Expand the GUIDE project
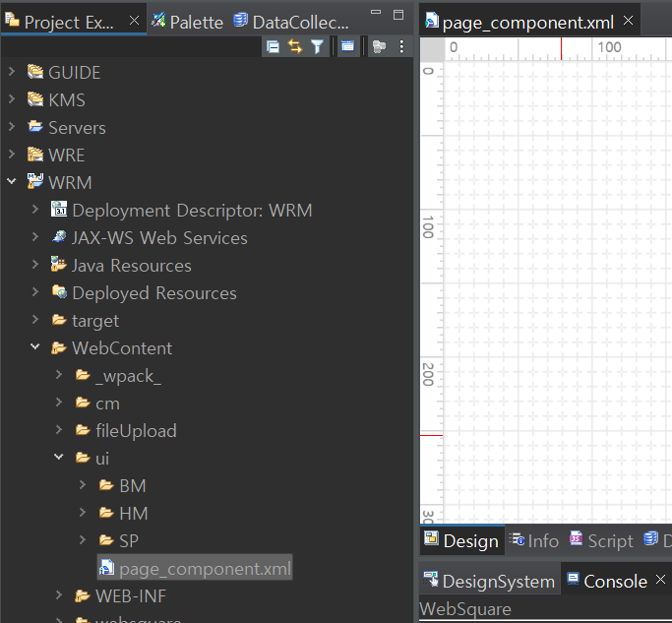672x623 pixels. 12,72
